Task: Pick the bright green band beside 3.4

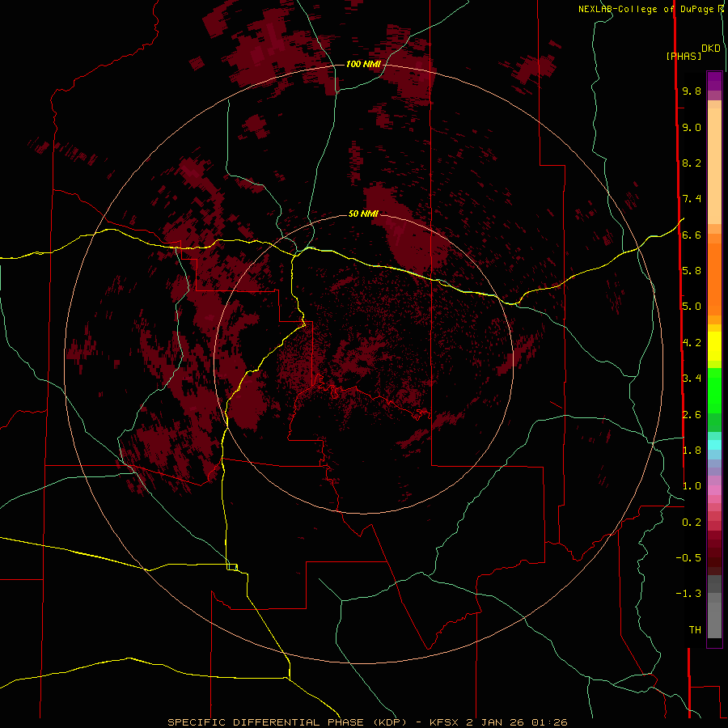Action: coord(714,391)
